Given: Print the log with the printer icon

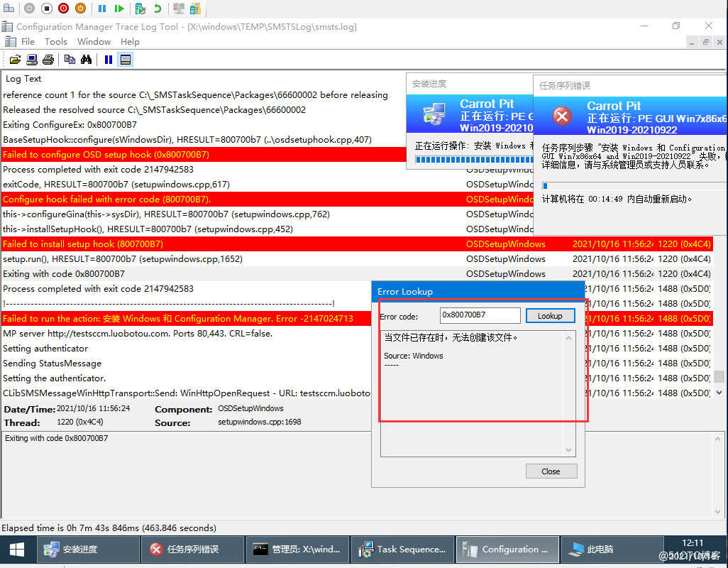Looking at the screenshot, I should [48, 60].
